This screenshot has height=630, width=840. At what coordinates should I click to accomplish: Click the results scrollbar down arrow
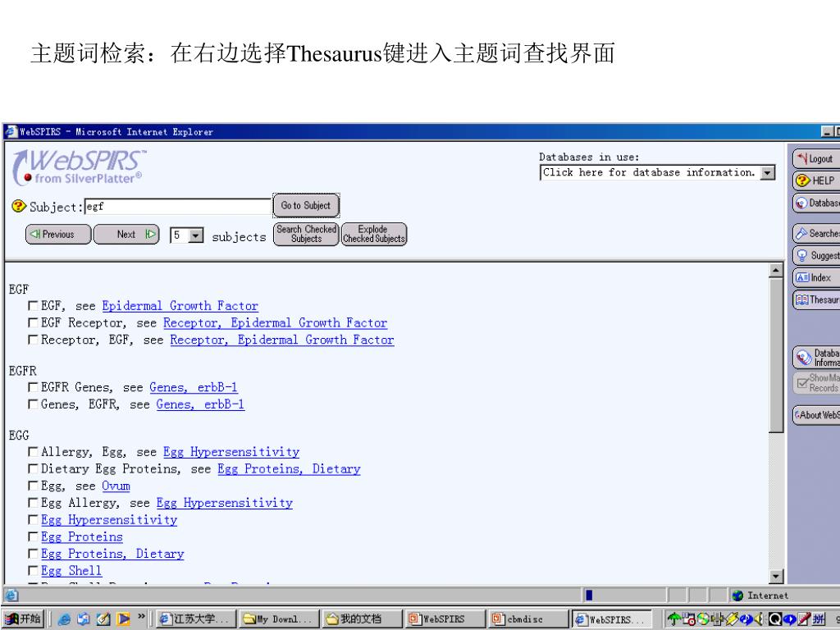776,577
